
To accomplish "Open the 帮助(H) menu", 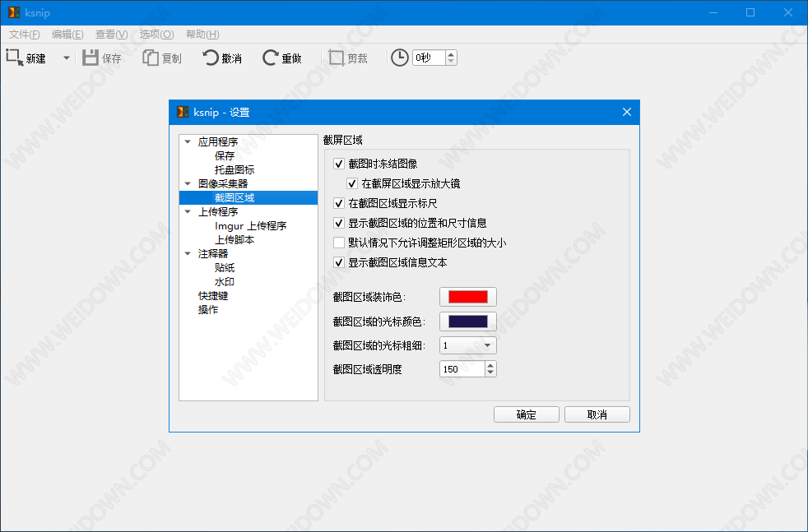I will (202, 34).
